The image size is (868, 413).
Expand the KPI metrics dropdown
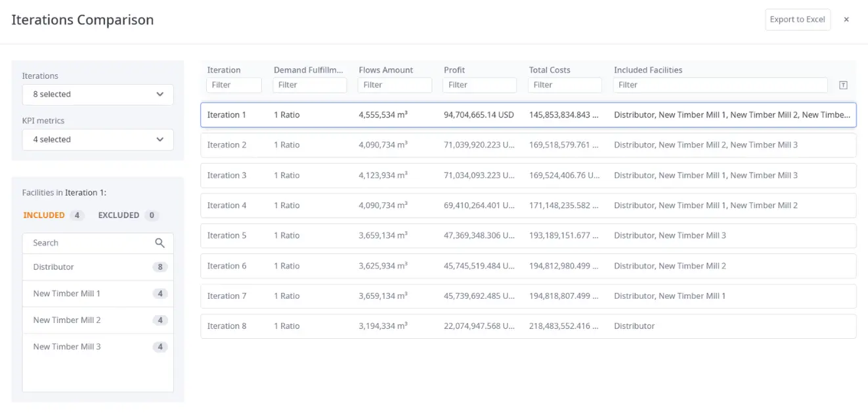(x=98, y=139)
